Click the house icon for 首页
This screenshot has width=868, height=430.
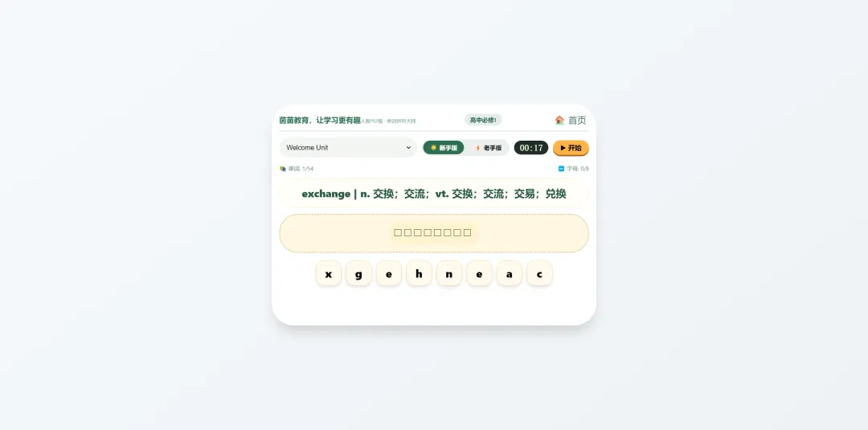559,120
